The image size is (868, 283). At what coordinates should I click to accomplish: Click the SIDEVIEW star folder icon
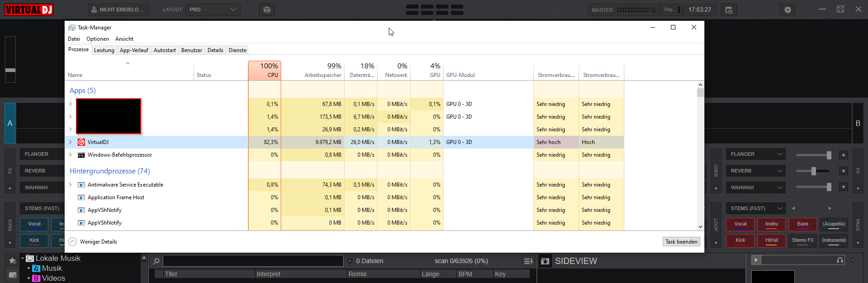click(x=546, y=261)
